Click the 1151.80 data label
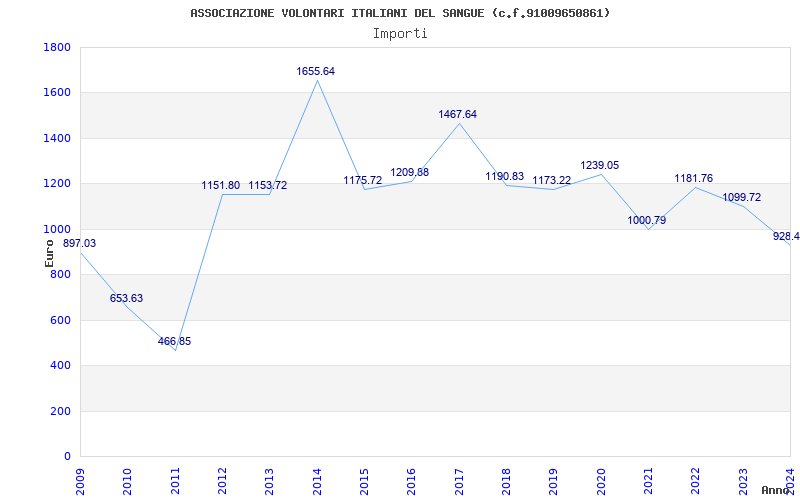This screenshot has height=500, width=800. (x=220, y=186)
